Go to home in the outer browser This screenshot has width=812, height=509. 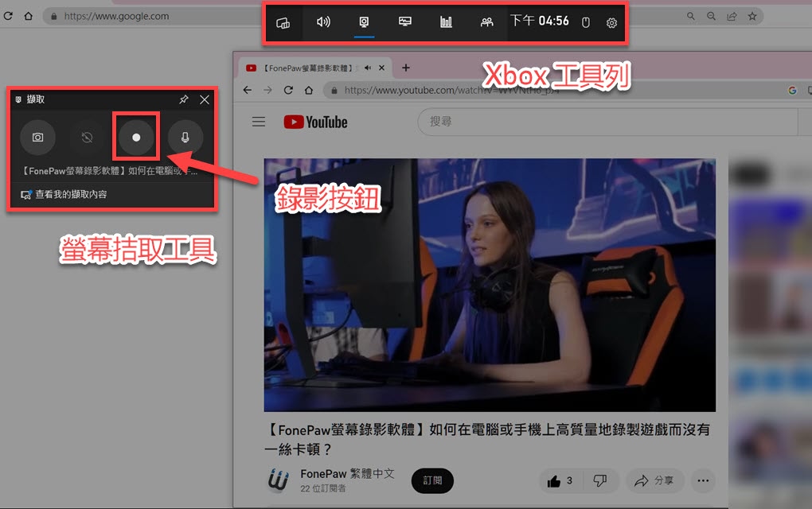29,16
